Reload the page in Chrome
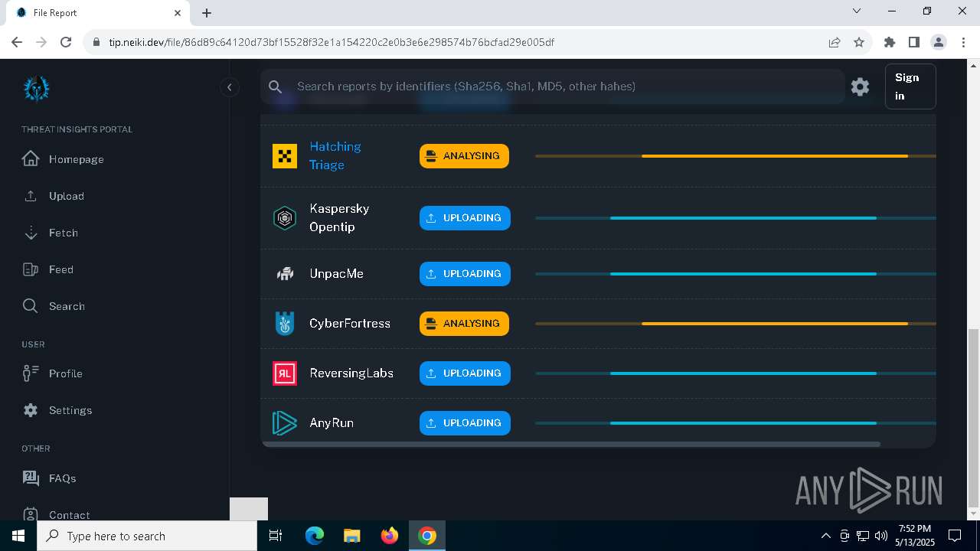This screenshot has width=980, height=551. point(66,42)
